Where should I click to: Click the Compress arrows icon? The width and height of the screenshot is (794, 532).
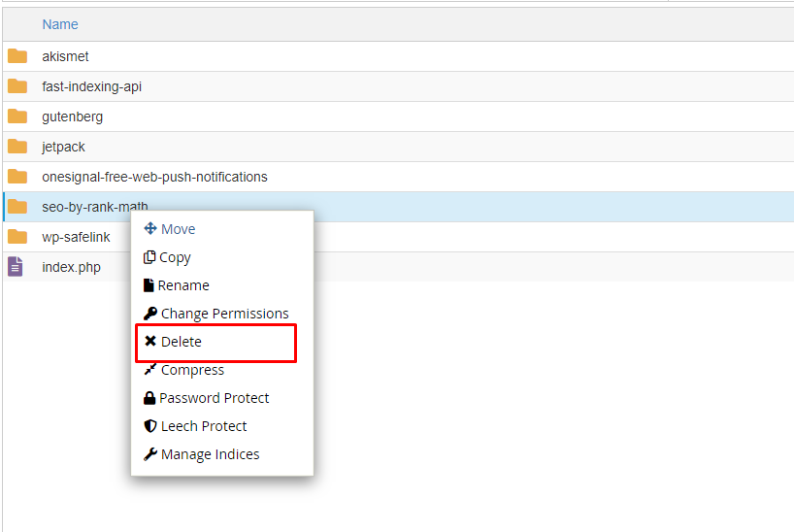click(x=149, y=369)
